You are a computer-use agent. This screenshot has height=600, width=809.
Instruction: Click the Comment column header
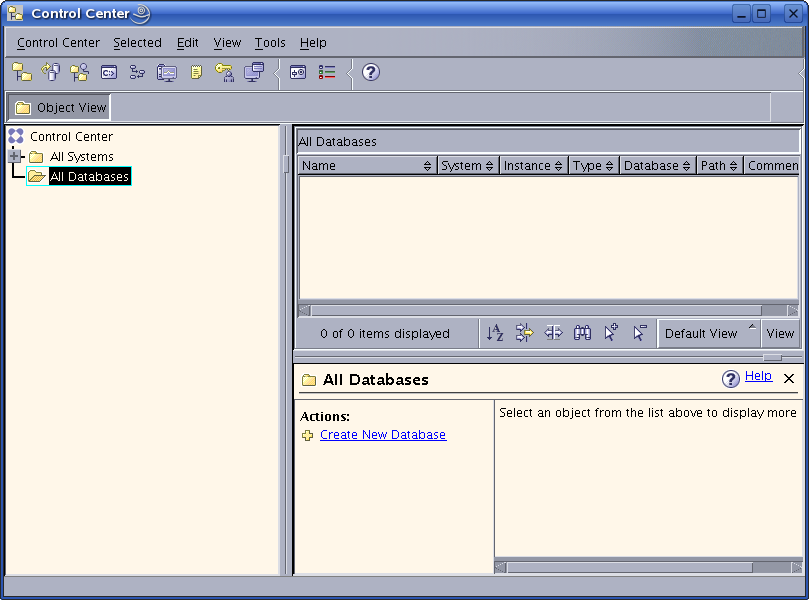(772, 166)
